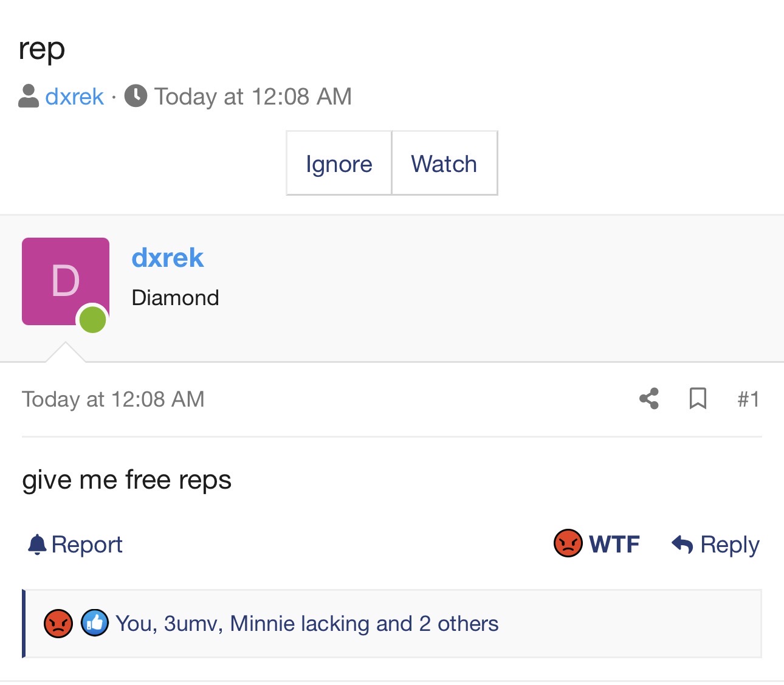This screenshot has height=685, width=784.
Task: Click the Report link under the post
Action: click(87, 545)
